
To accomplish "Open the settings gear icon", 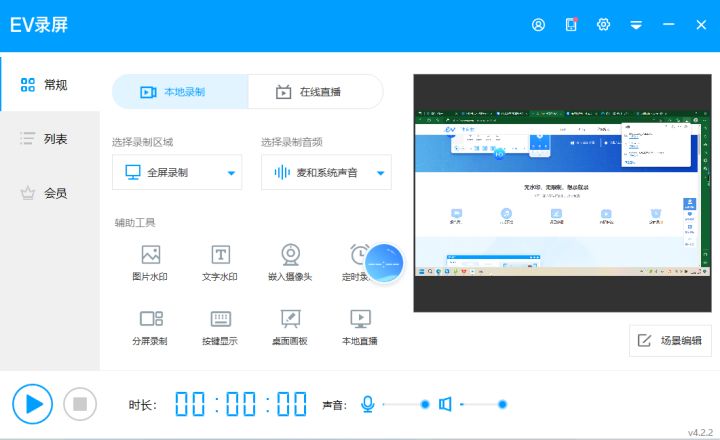I will click(x=603, y=24).
